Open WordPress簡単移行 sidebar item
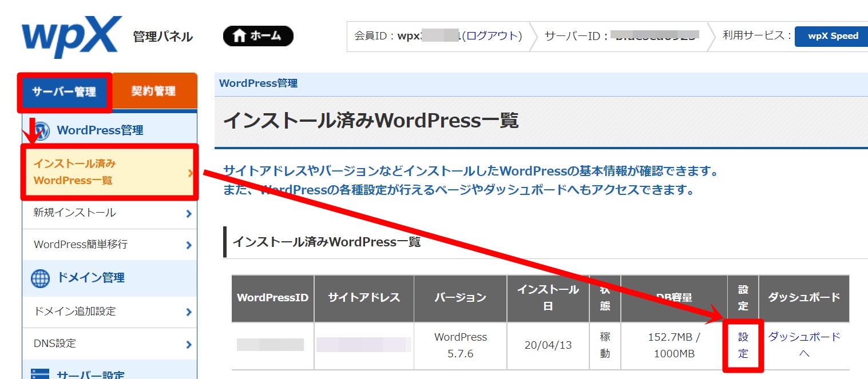The height and width of the screenshot is (379, 868). pos(110,245)
